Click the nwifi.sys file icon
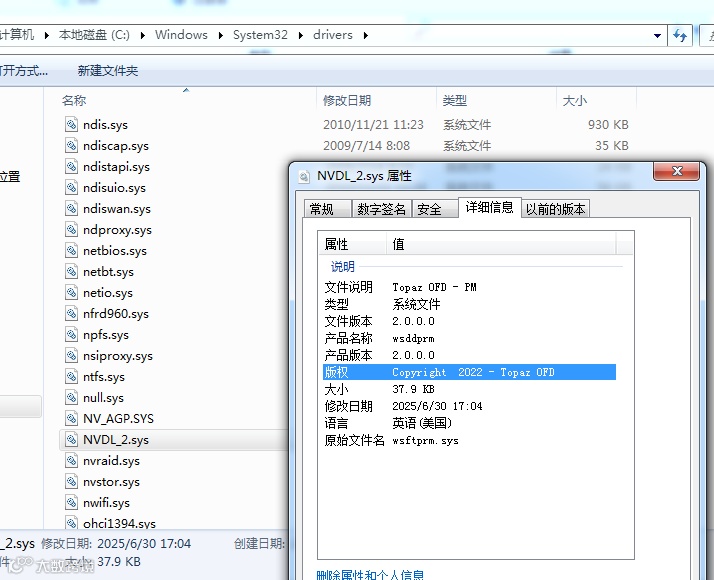Screen dimensions: 714x580 [x=71, y=502]
